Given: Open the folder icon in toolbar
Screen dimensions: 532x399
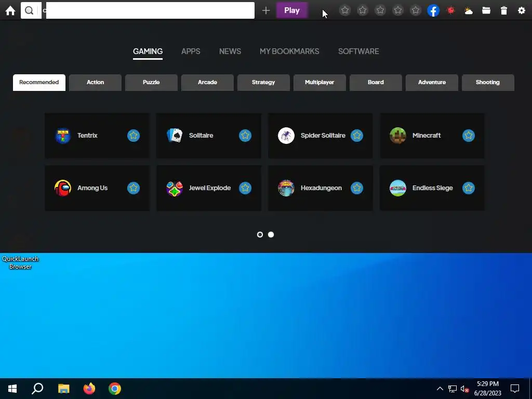Looking at the screenshot, I should coord(486,10).
